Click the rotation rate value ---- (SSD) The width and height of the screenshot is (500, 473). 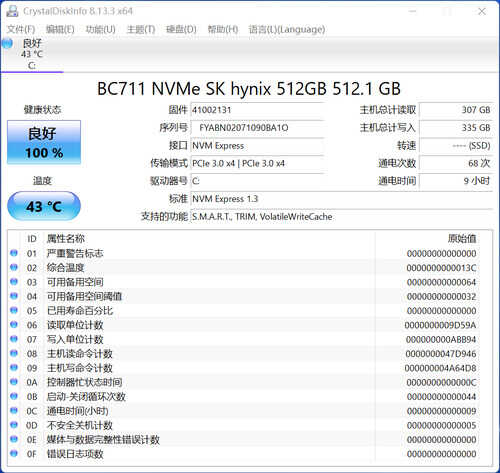pyautogui.click(x=456, y=146)
